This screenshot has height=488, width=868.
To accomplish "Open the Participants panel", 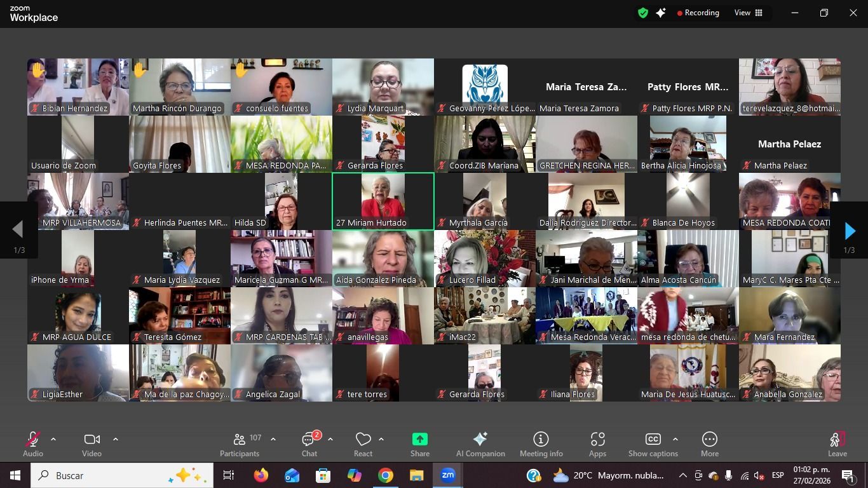I will point(240,444).
